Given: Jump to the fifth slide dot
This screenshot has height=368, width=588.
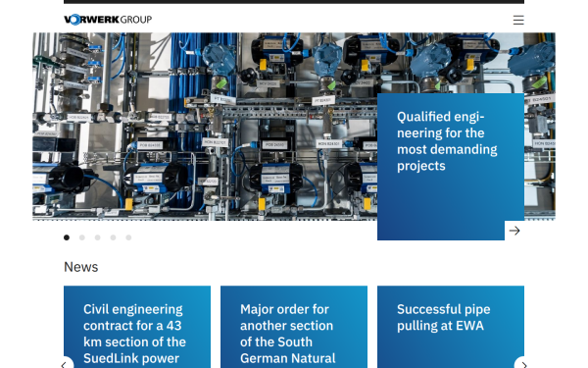Looking at the screenshot, I should [x=128, y=237].
